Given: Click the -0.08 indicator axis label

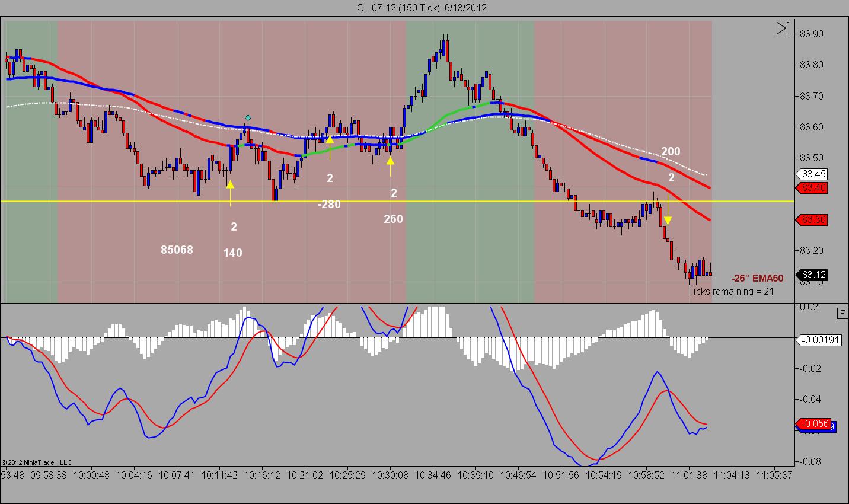Looking at the screenshot, I should point(810,461).
